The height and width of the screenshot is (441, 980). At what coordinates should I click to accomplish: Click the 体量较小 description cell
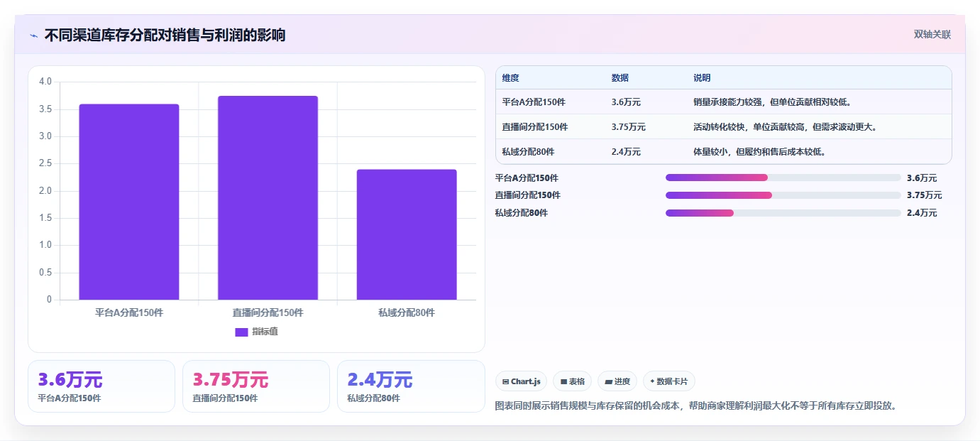(759, 152)
